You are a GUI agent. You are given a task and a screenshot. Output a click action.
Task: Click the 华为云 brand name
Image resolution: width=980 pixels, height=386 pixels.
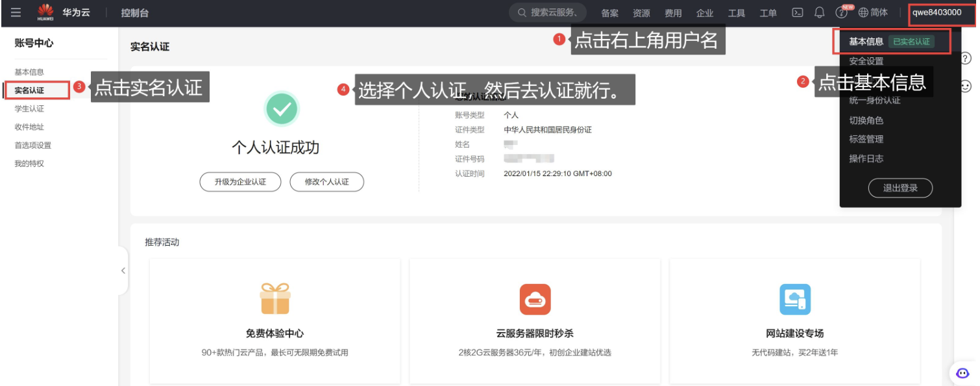[76, 12]
